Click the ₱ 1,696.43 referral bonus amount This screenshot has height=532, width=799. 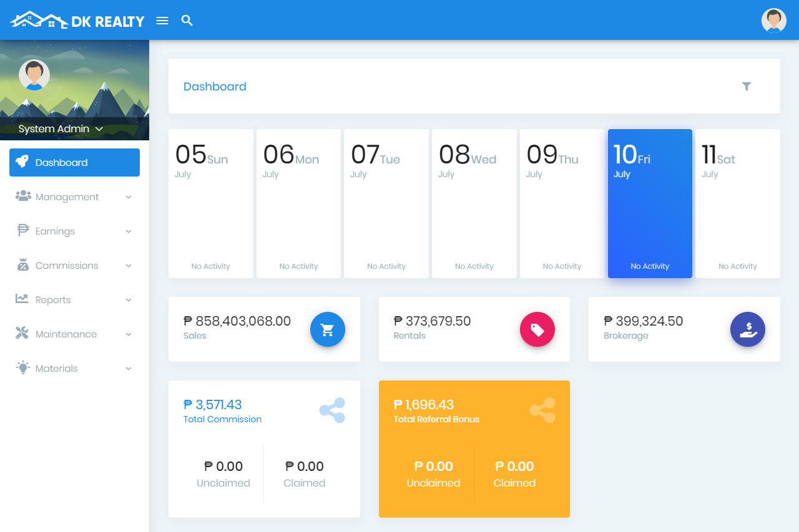(x=424, y=405)
